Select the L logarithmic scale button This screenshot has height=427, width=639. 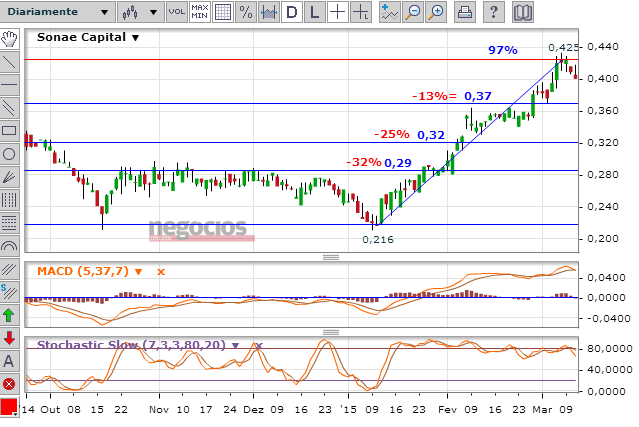[315, 12]
